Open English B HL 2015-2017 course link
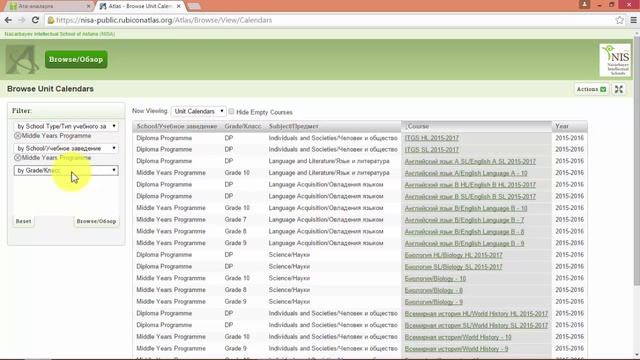The width and height of the screenshot is (640, 360). click(470, 185)
